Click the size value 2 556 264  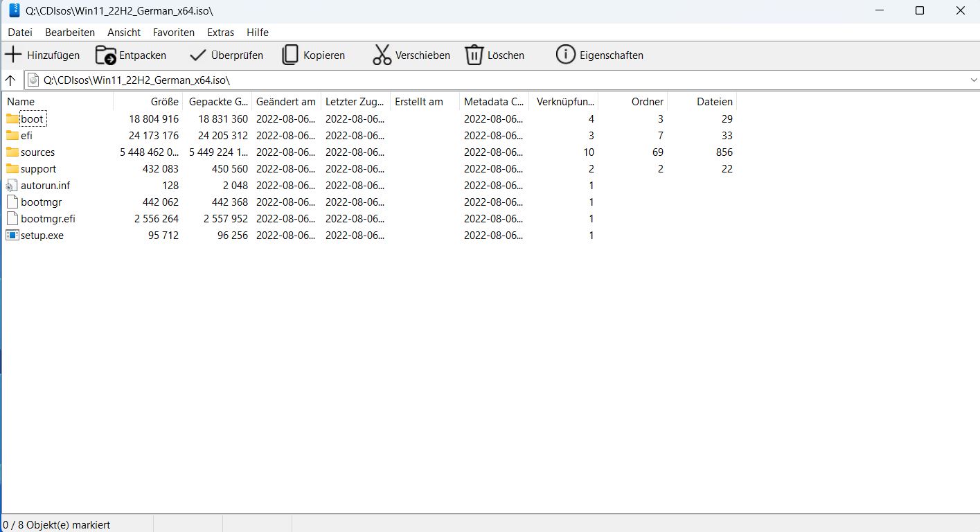(157, 218)
